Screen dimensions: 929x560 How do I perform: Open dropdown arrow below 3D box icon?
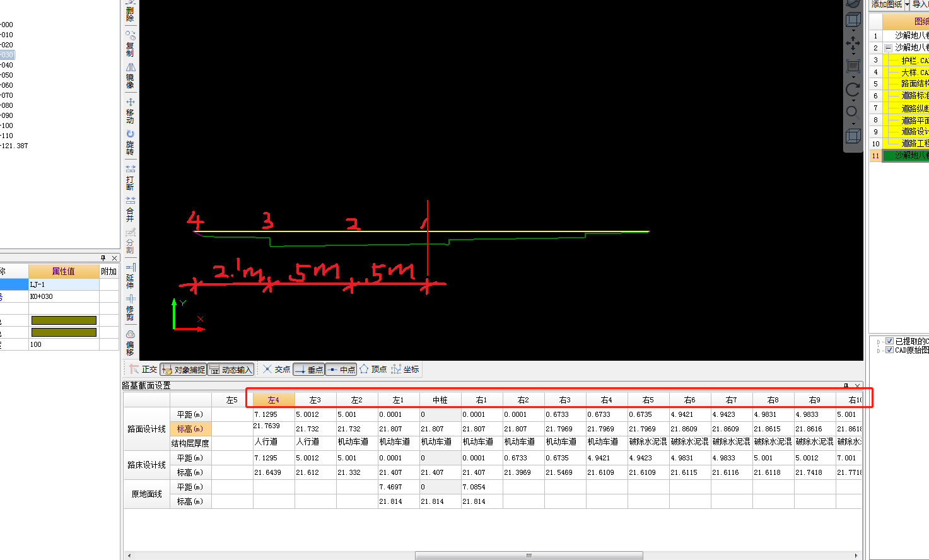pyautogui.click(x=853, y=30)
